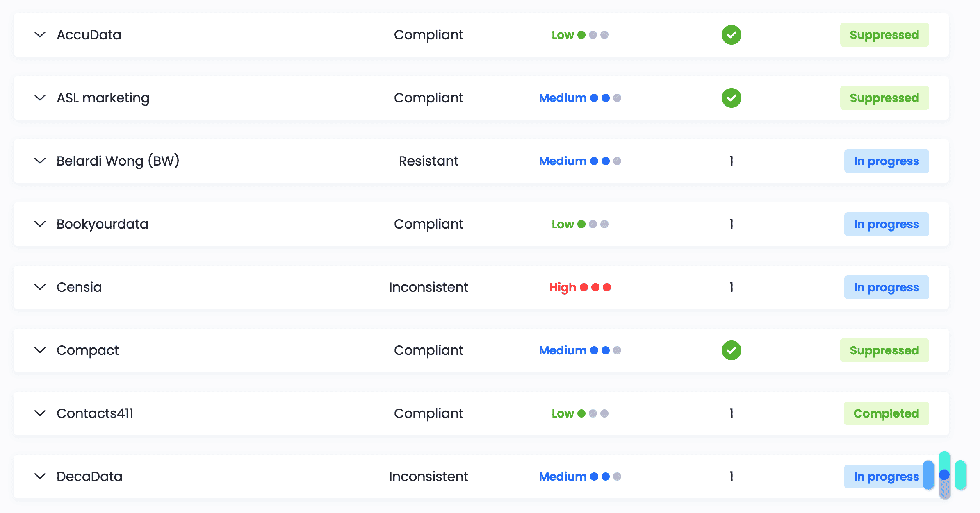Toggle the DecaData row chevron
The image size is (980, 513).
coord(40,477)
